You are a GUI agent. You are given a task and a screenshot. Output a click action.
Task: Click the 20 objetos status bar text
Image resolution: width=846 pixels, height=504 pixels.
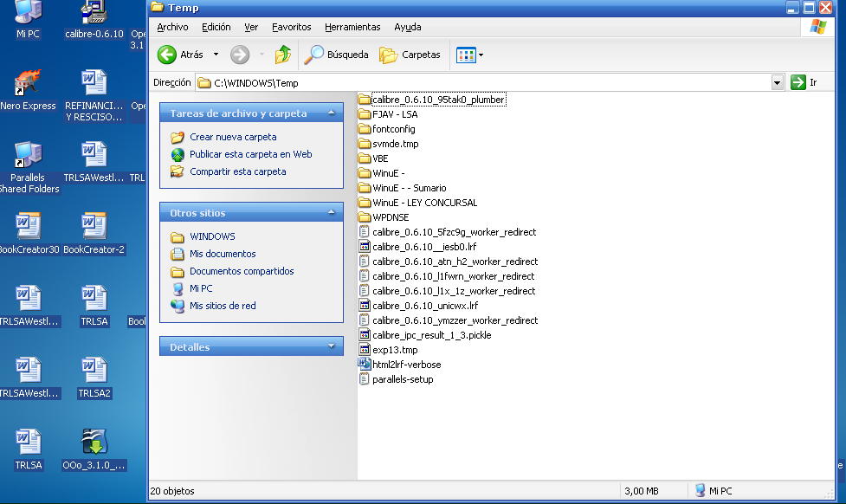coord(172,491)
